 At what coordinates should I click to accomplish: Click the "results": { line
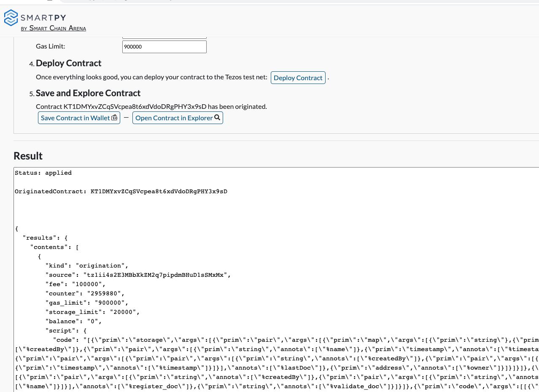tap(44, 238)
